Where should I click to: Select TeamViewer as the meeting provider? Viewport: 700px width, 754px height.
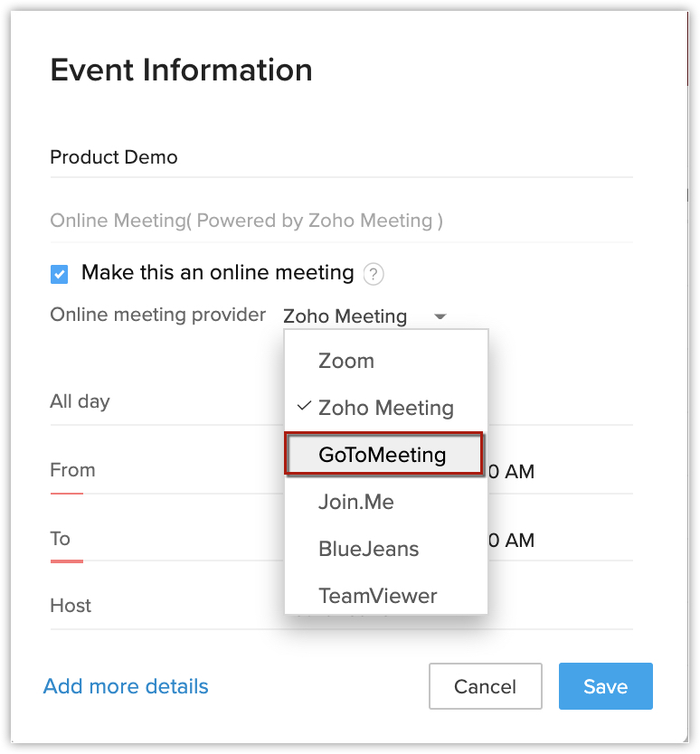[377, 596]
